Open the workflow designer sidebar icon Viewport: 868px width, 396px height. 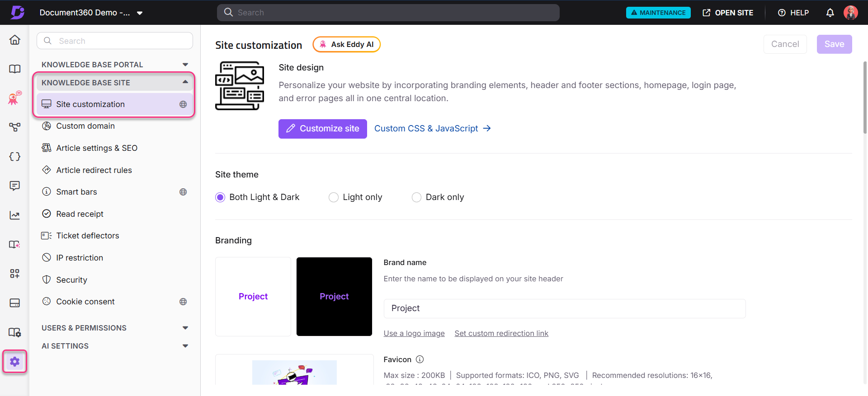click(15, 127)
